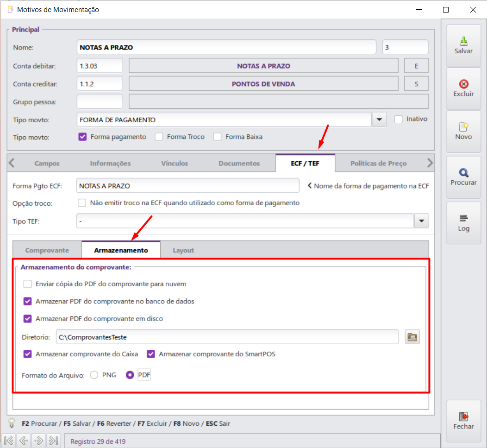
Task: Create a new record with Novo
Action: coord(463,132)
